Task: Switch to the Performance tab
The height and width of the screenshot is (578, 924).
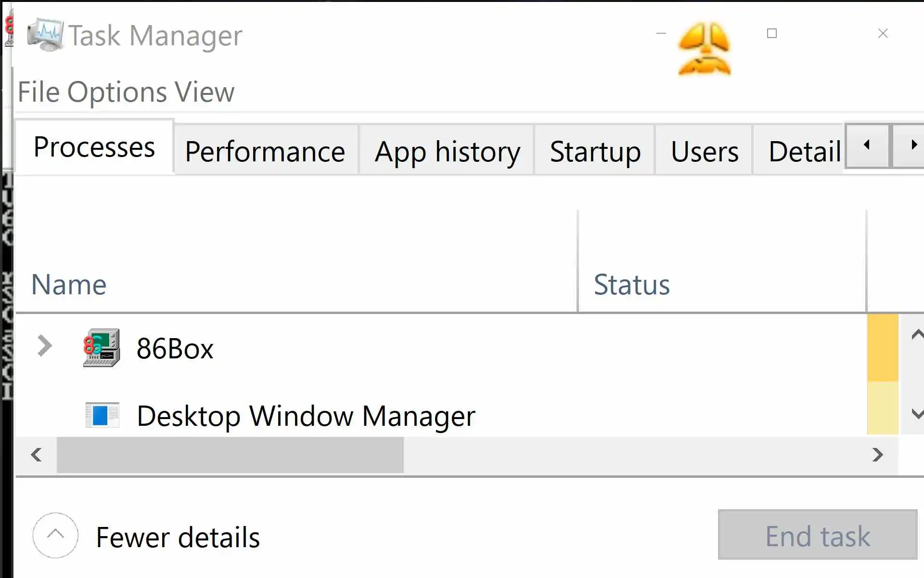Action: tap(265, 151)
